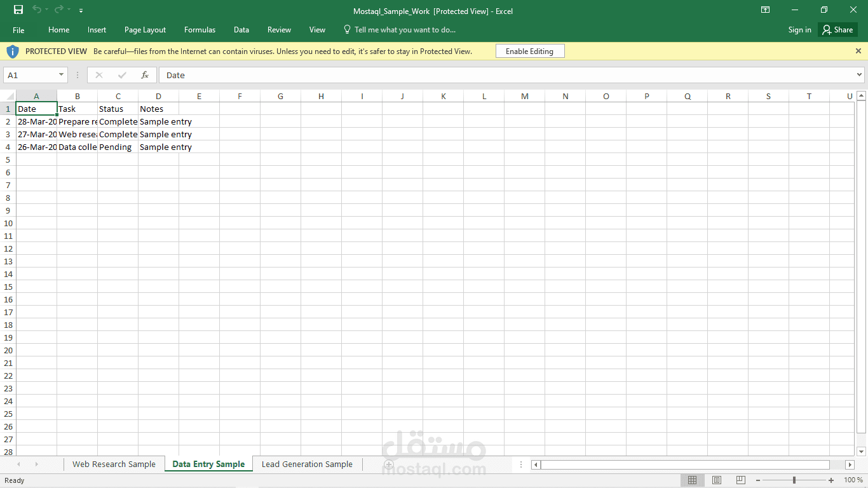Click vertical scrollbar down arrow
868x488 pixels.
click(x=862, y=451)
